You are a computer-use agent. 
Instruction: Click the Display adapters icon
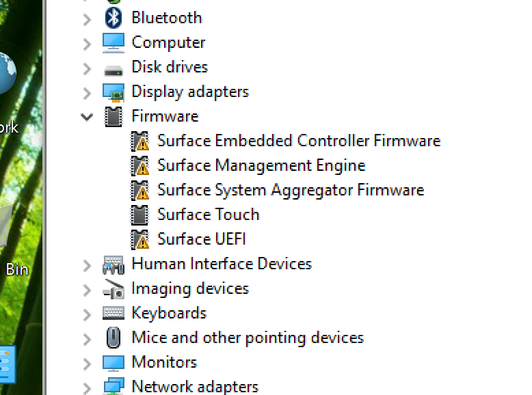[x=114, y=92]
